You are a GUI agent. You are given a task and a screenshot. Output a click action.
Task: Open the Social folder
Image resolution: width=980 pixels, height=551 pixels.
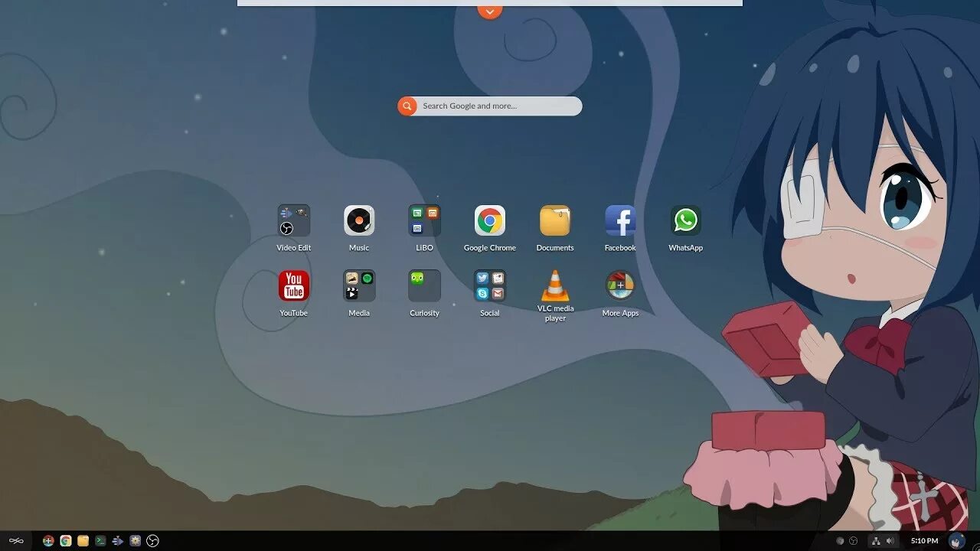[490, 285]
